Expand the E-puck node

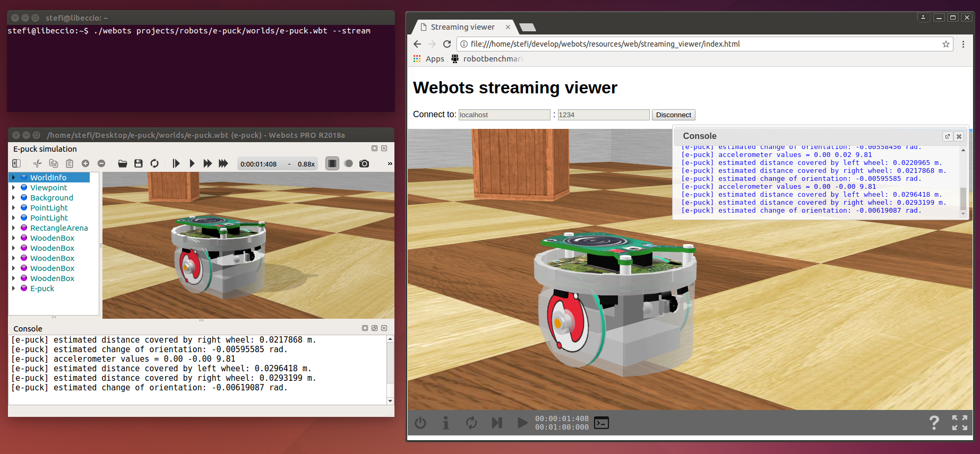pos(13,288)
